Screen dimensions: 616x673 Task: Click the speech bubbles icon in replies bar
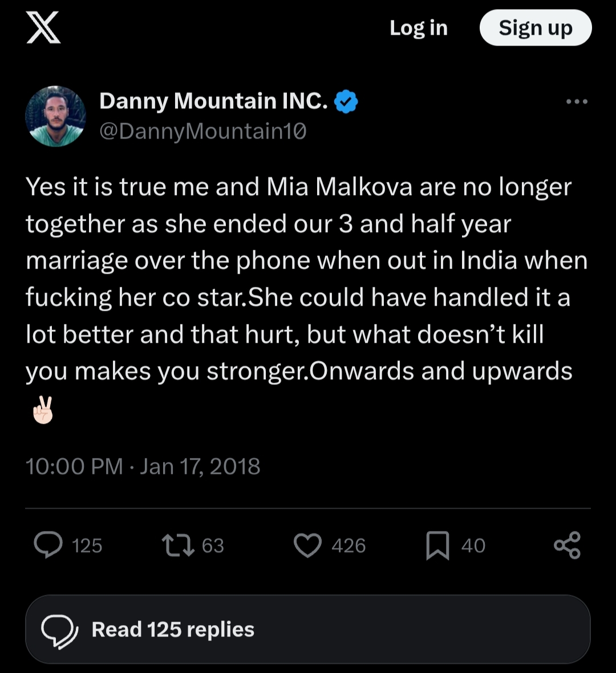[x=60, y=630]
